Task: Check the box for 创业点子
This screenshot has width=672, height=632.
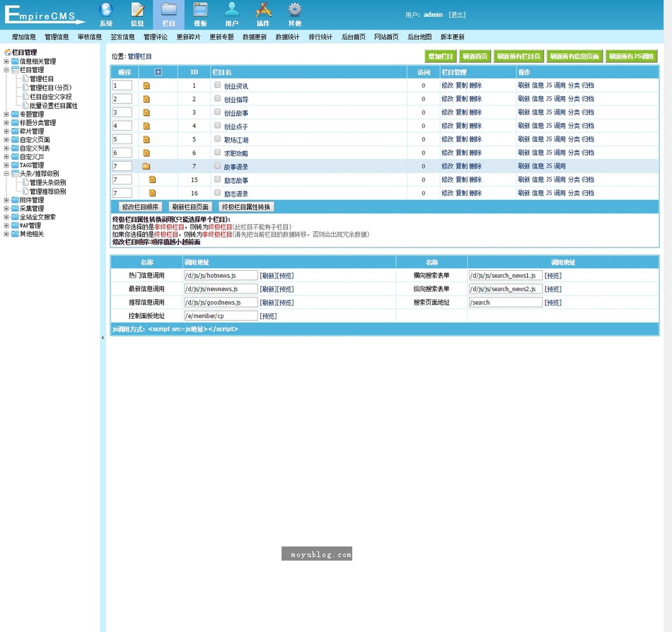Action: [217, 125]
